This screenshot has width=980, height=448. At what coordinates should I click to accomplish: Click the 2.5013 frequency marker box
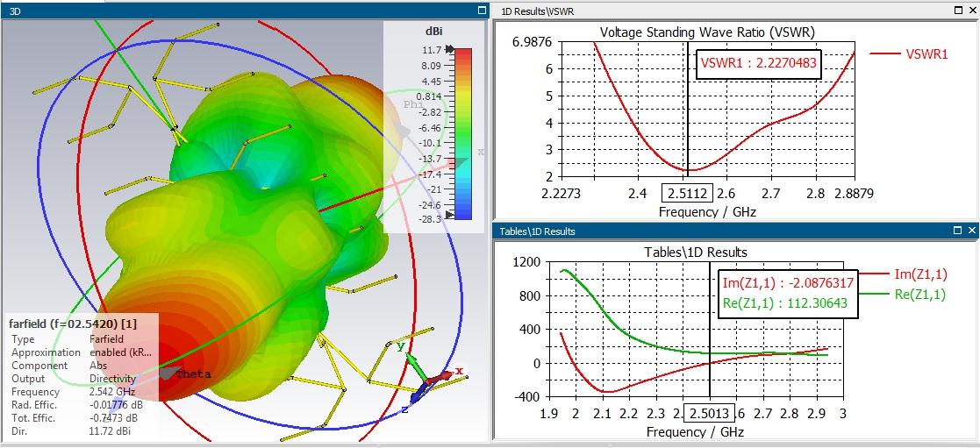(x=710, y=413)
